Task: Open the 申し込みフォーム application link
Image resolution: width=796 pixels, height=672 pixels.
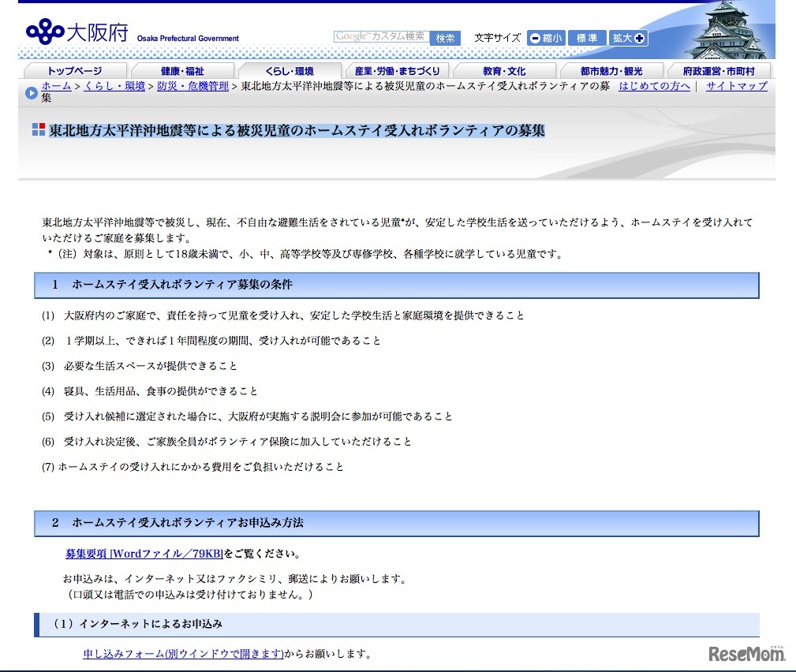Action: click(183, 654)
